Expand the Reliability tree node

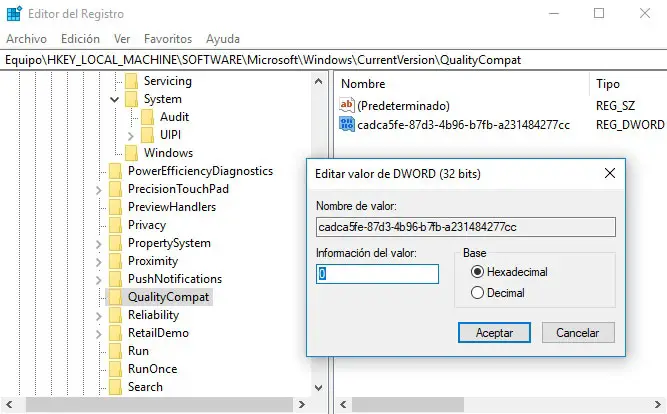coord(98,315)
